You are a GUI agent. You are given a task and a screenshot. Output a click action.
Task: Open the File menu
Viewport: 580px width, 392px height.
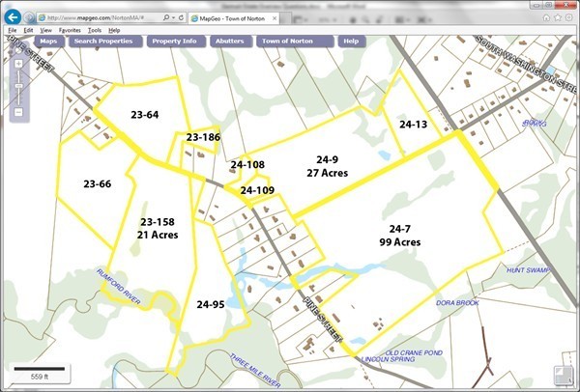click(13, 30)
